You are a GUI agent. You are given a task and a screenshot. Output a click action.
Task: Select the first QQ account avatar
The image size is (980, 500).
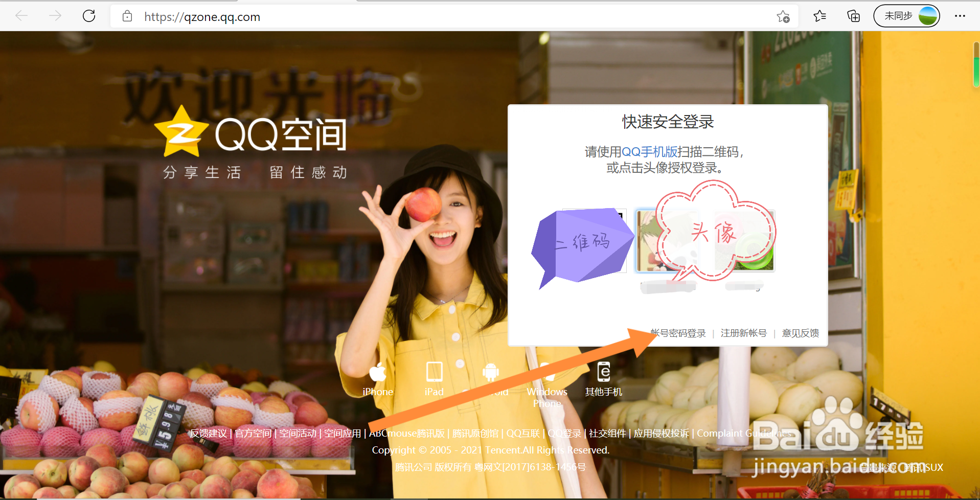[667, 241]
